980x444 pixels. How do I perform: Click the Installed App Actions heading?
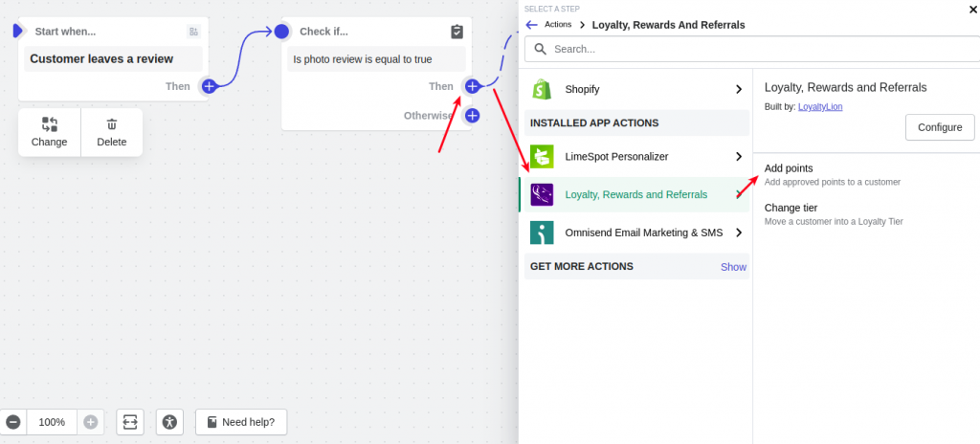594,123
